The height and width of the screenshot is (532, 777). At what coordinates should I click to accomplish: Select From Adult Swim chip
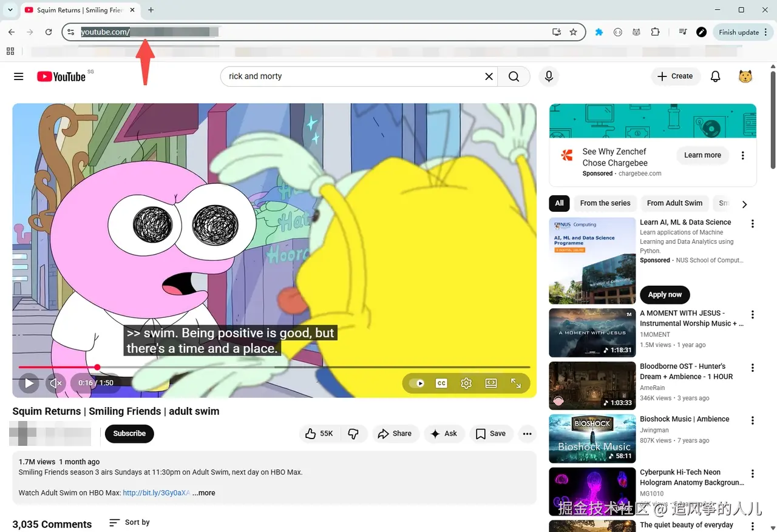[x=674, y=203]
